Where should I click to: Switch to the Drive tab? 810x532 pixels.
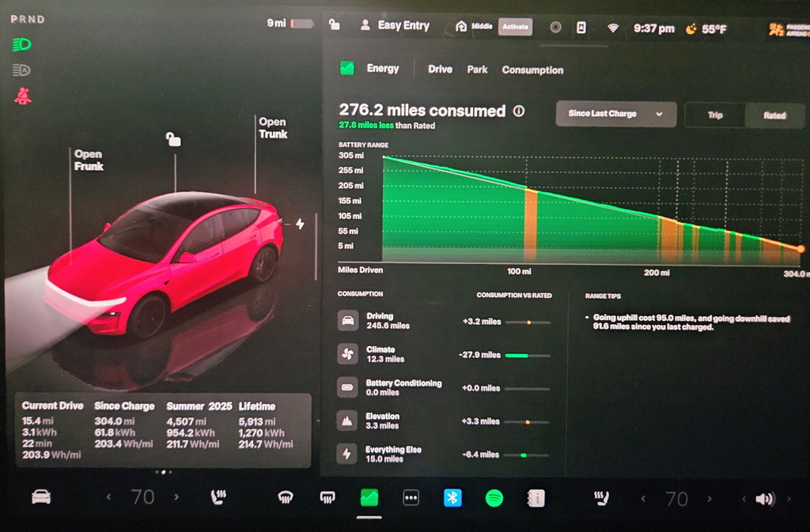439,70
